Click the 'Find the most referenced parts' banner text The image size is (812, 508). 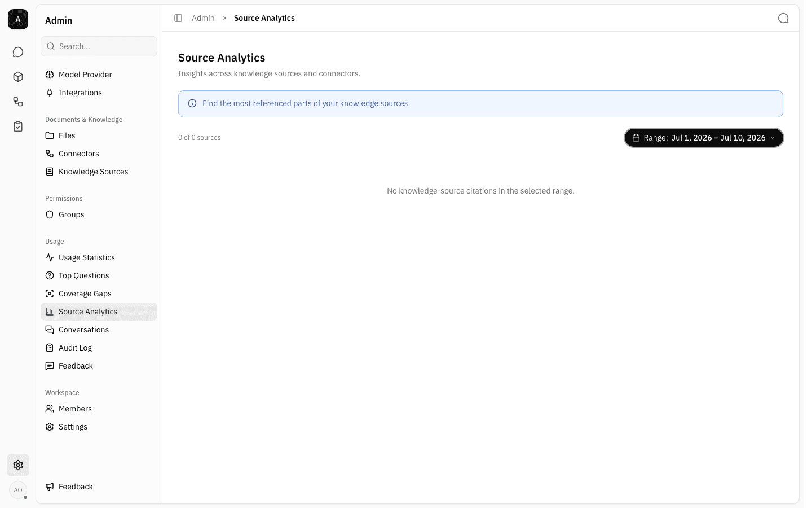click(305, 103)
